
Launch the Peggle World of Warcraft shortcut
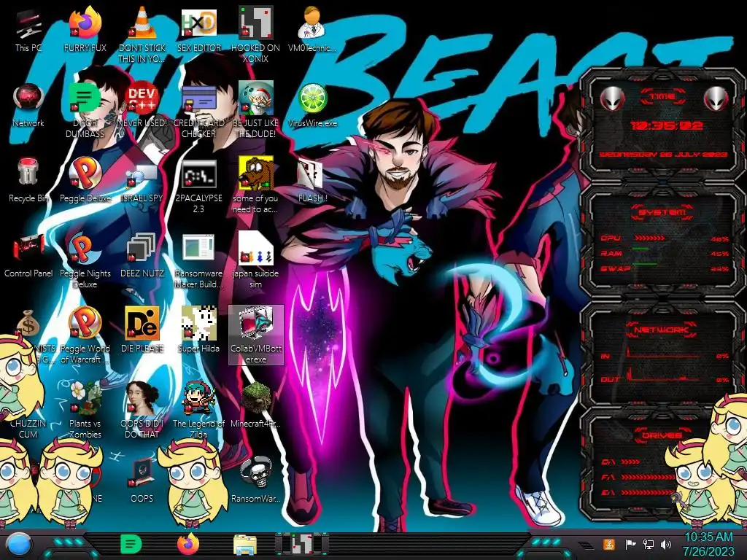click(x=85, y=335)
